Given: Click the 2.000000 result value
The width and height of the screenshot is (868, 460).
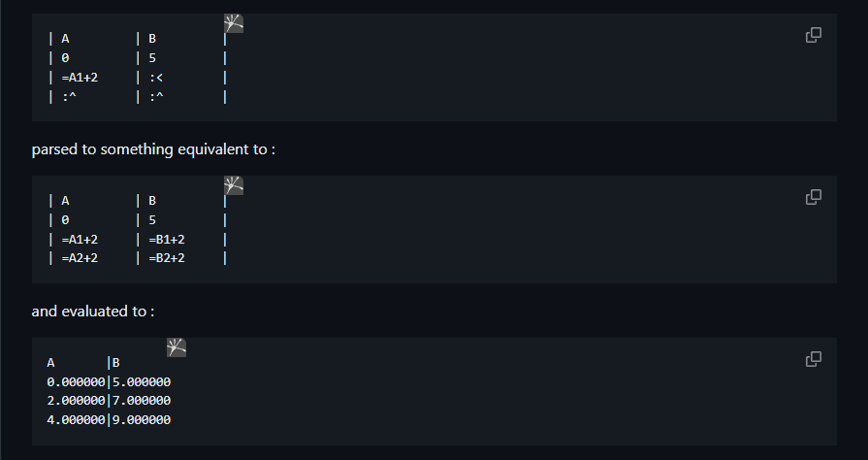Looking at the screenshot, I should [x=76, y=401].
